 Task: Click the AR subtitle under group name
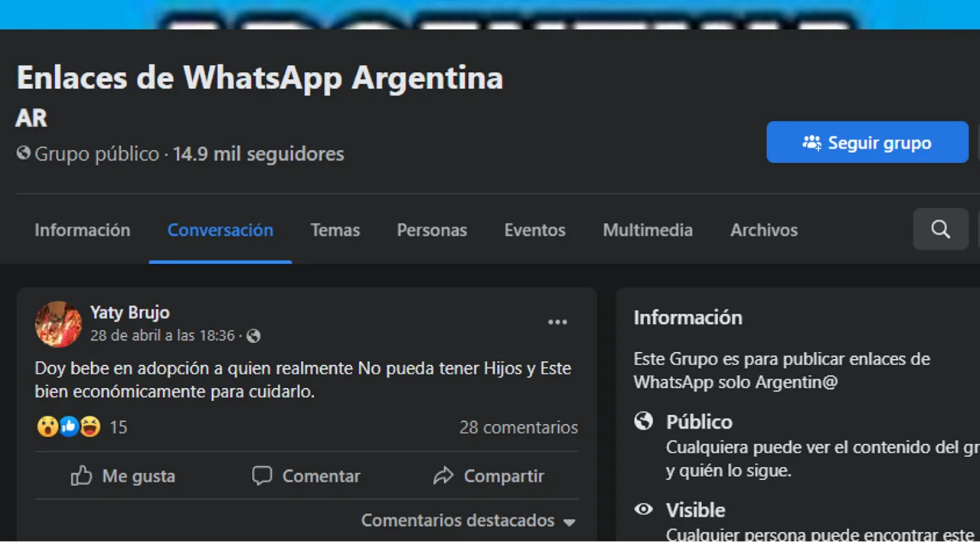click(31, 118)
